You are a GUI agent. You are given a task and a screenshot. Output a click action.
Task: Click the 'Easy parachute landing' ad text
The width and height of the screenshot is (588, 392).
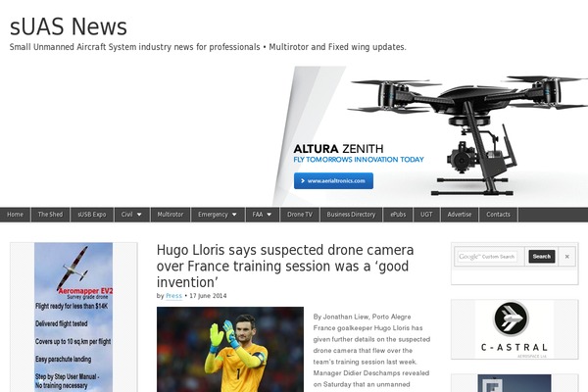pos(64,360)
